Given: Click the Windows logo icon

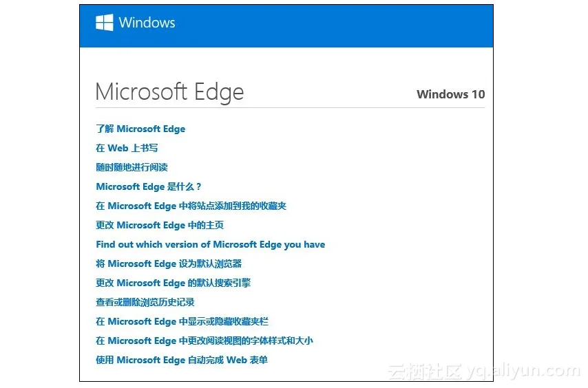Looking at the screenshot, I should 105,23.
